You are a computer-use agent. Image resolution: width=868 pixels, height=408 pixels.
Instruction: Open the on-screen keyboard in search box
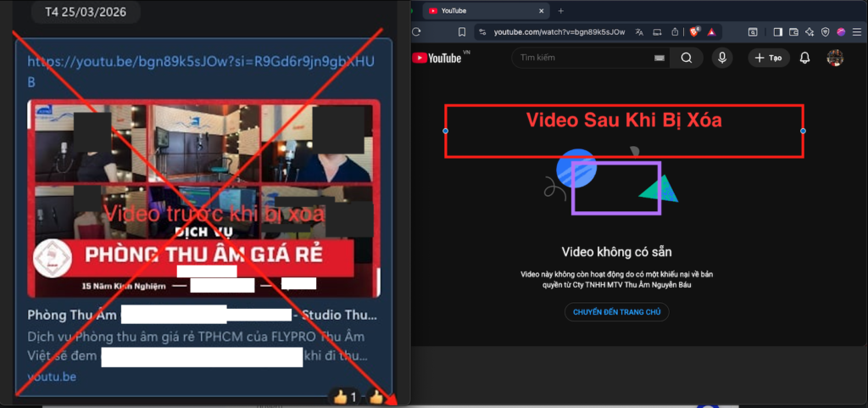tap(659, 59)
